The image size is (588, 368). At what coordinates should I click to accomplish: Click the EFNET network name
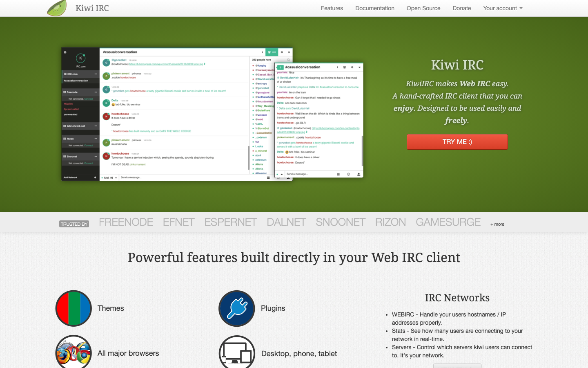[179, 222]
